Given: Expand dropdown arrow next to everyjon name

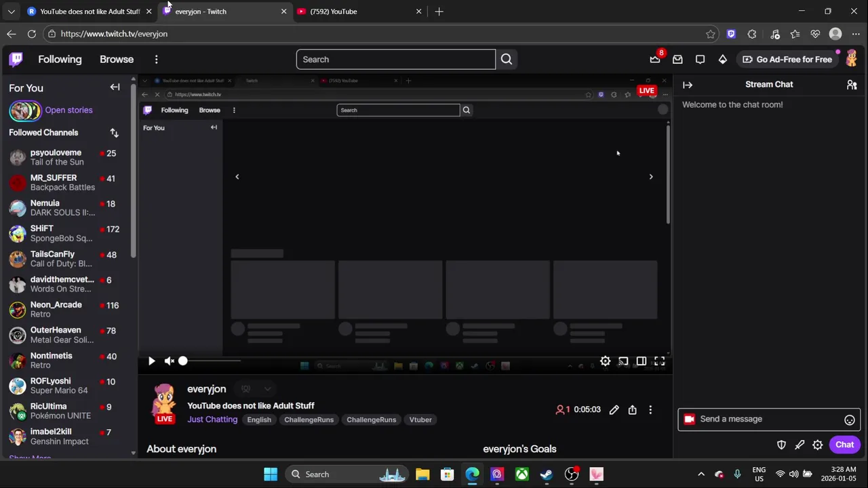Looking at the screenshot, I should 267,389.
